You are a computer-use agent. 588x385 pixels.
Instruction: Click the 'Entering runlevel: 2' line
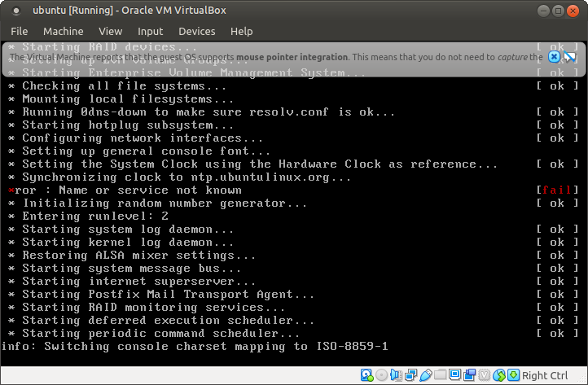(88, 216)
